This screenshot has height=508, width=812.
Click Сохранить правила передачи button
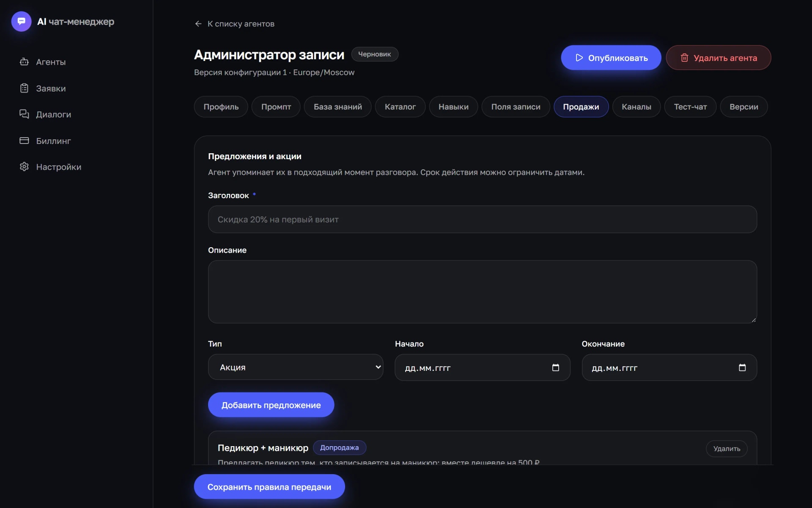point(269,487)
